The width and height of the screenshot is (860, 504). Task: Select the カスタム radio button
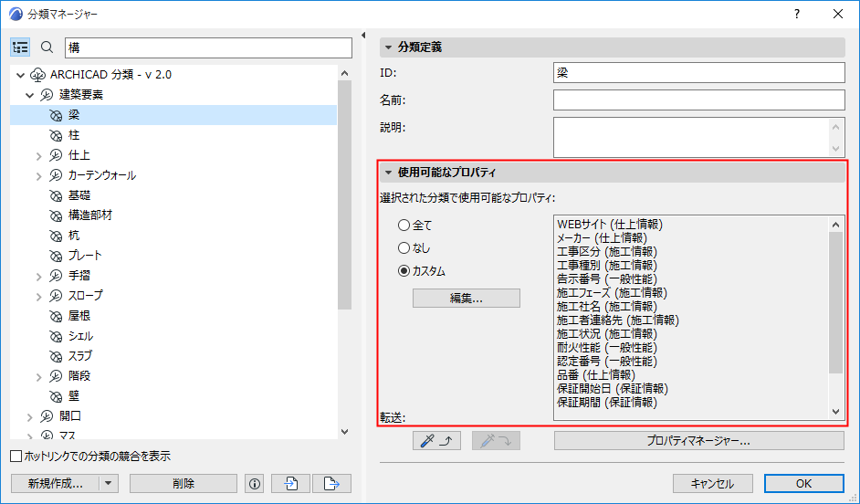tap(404, 271)
